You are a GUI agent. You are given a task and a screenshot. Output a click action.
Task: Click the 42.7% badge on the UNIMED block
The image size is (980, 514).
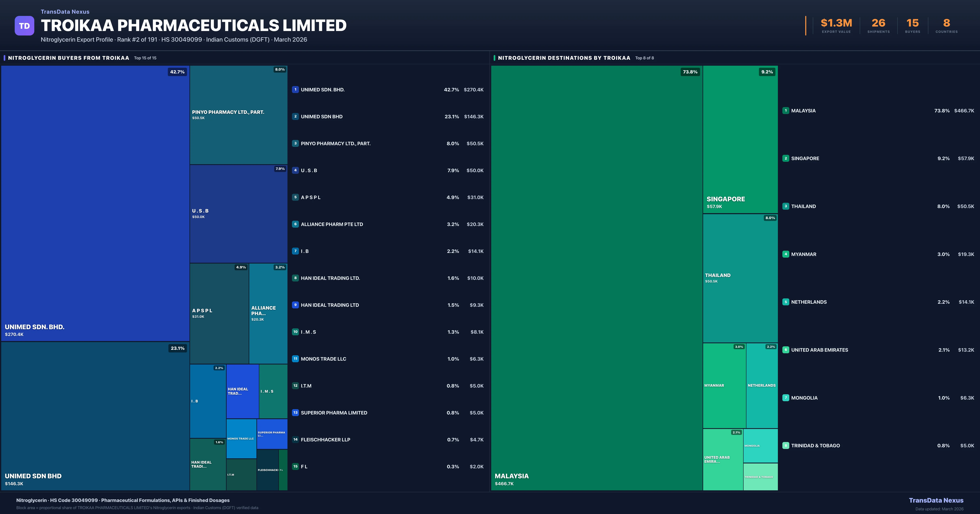click(177, 71)
